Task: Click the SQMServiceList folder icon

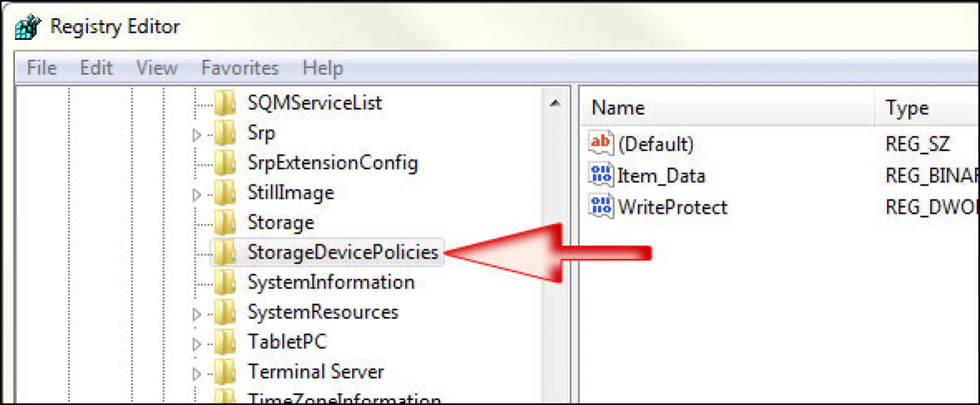Action: [x=225, y=103]
